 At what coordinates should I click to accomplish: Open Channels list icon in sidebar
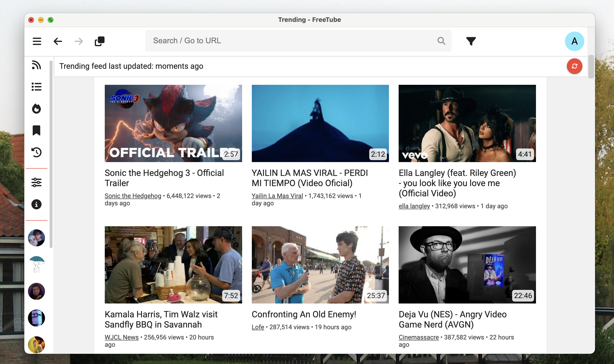point(36,87)
